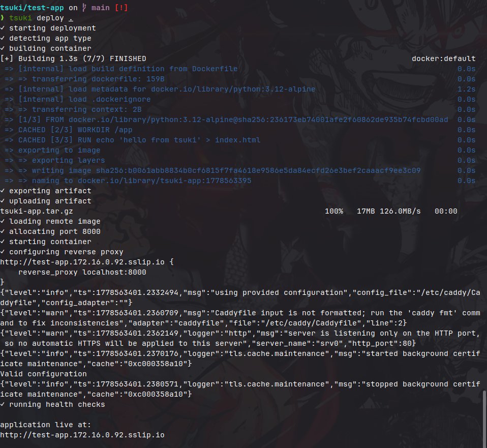The image size is (487, 448).
Task: Click the 'exporting to image' line
Action: 52,150
